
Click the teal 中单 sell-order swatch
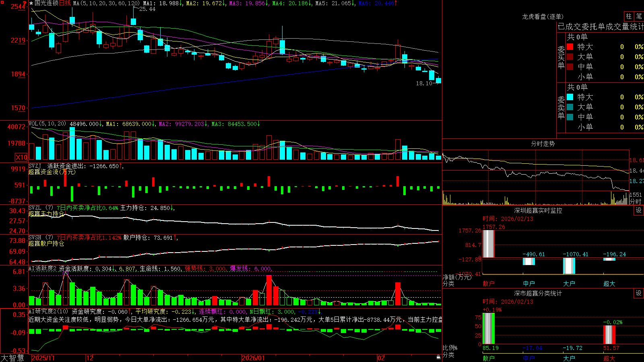click(x=570, y=117)
